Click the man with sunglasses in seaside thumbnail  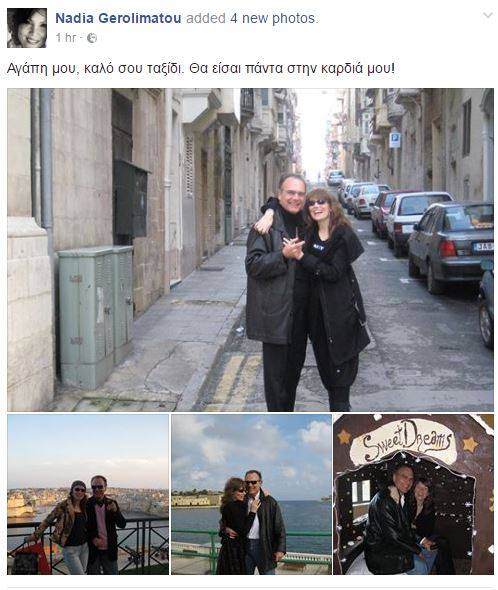click(x=263, y=523)
